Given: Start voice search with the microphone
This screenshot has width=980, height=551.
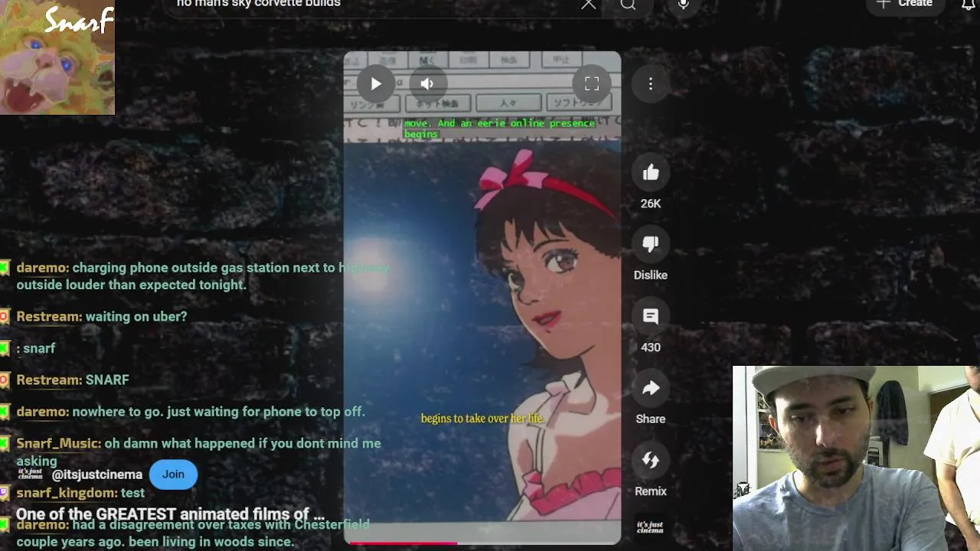Looking at the screenshot, I should (684, 5).
